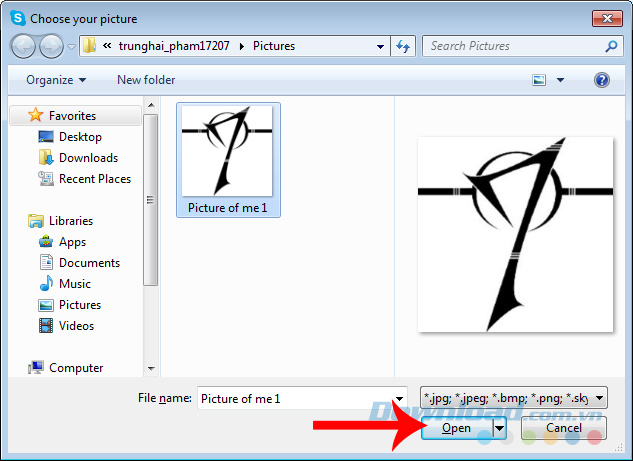Click the Refresh button beside address bar
The height and width of the screenshot is (461, 633).
402,46
